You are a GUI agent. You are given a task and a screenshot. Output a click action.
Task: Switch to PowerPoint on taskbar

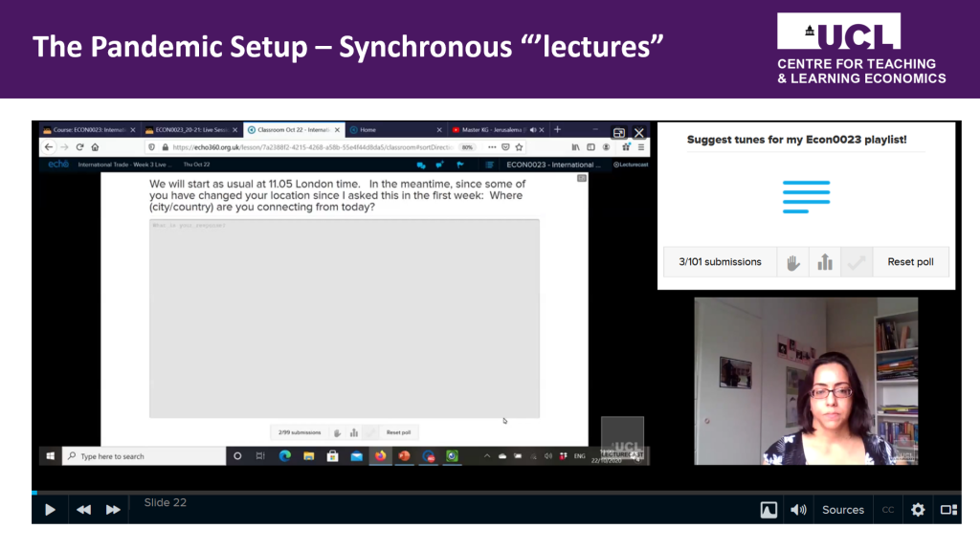click(x=405, y=456)
